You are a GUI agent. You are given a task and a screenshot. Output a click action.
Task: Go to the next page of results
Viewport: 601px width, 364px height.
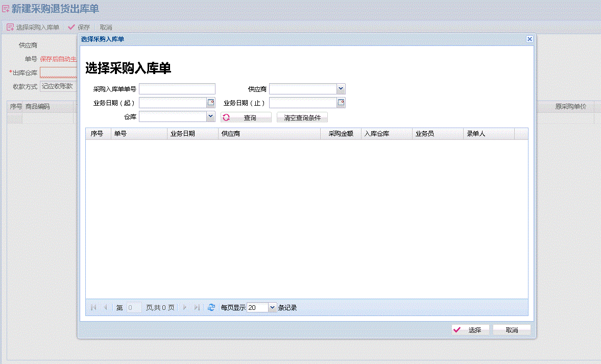[185, 307]
